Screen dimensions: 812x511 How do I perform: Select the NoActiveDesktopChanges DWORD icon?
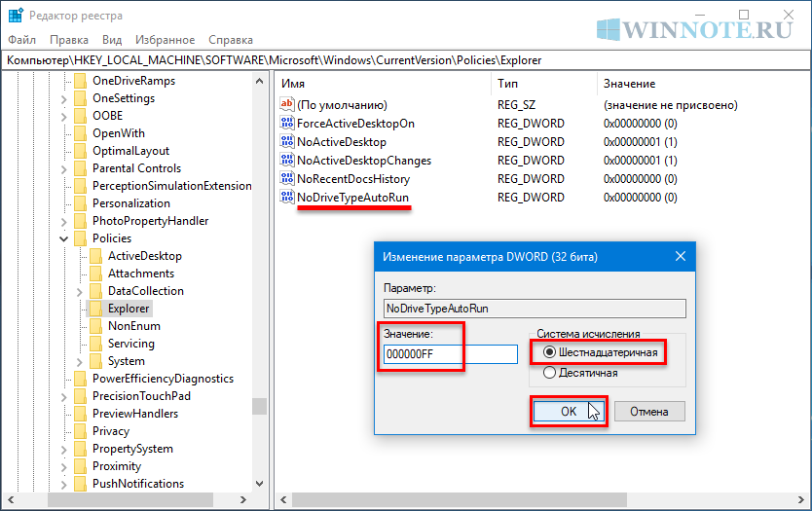click(x=287, y=160)
